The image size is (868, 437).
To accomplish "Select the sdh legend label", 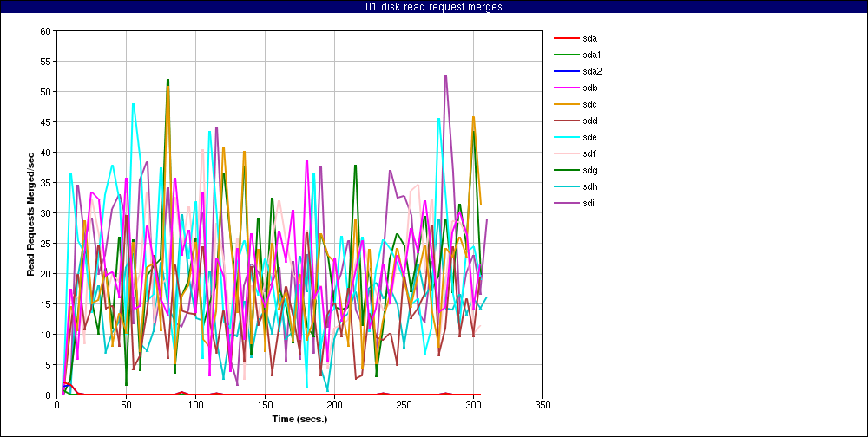I will (x=590, y=187).
